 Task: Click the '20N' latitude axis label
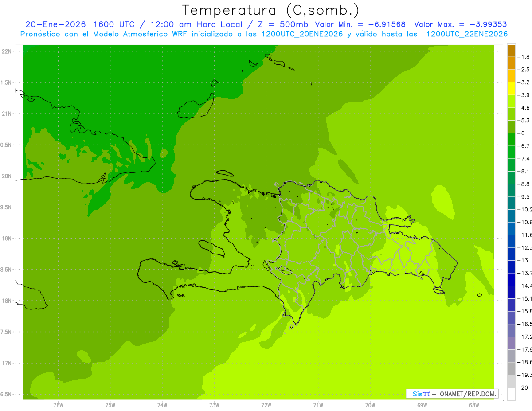tap(7, 176)
